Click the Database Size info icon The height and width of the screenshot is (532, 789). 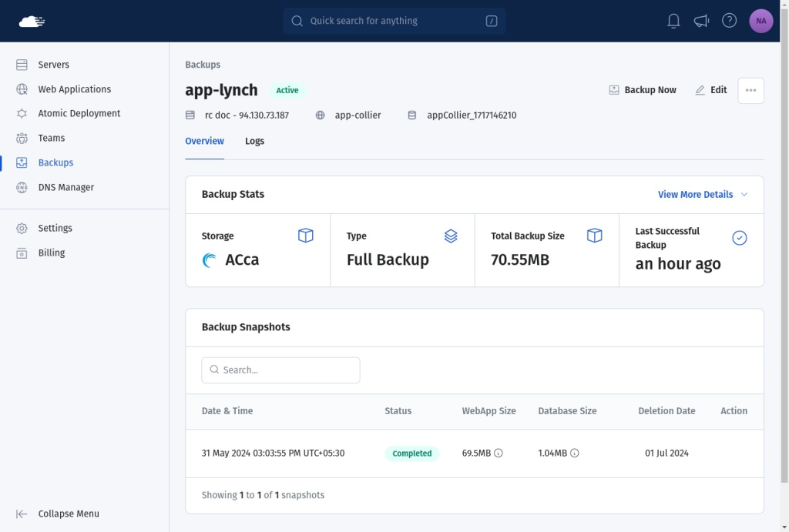574,453
